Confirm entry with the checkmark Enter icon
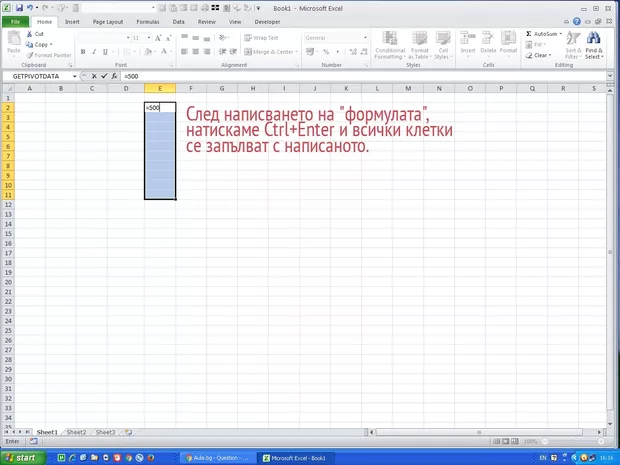This screenshot has width=620, height=465. coord(104,76)
